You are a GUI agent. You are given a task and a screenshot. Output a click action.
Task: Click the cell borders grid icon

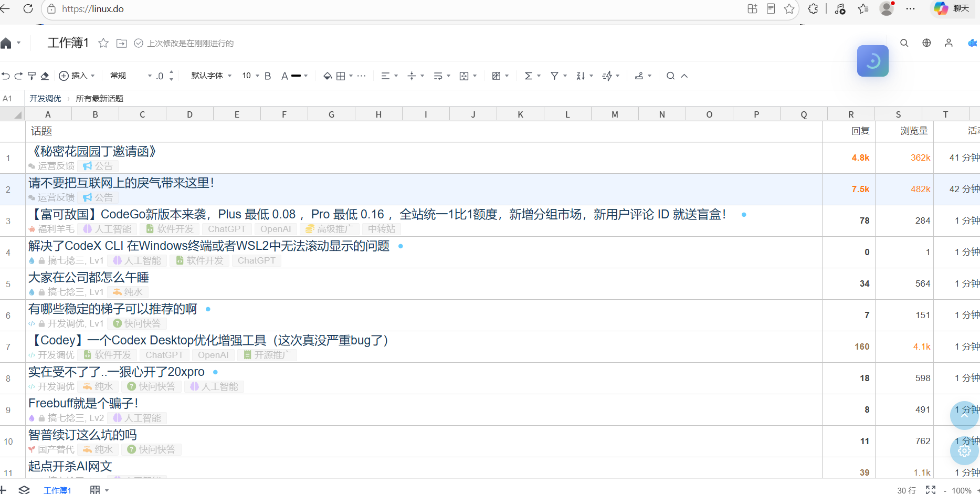(x=341, y=76)
